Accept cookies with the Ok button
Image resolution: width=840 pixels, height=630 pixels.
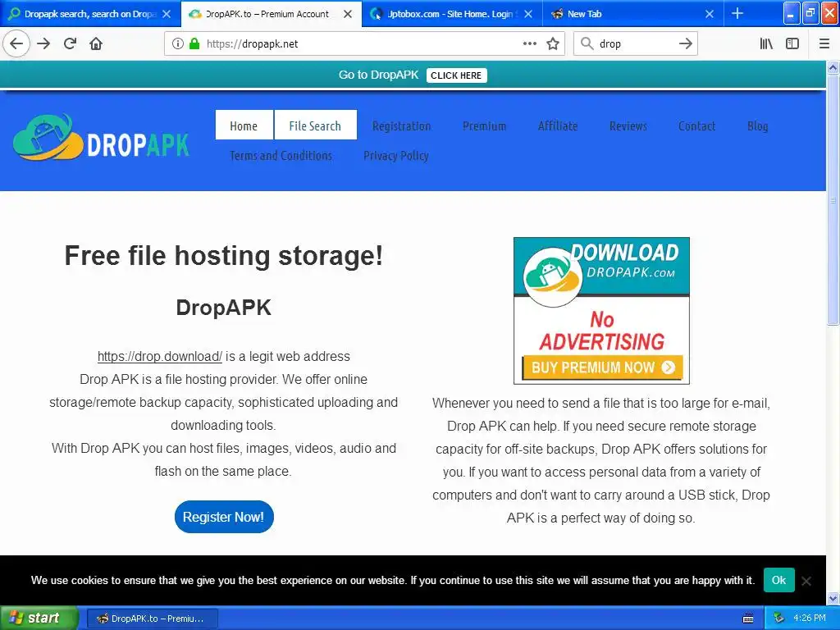click(x=778, y=580)
